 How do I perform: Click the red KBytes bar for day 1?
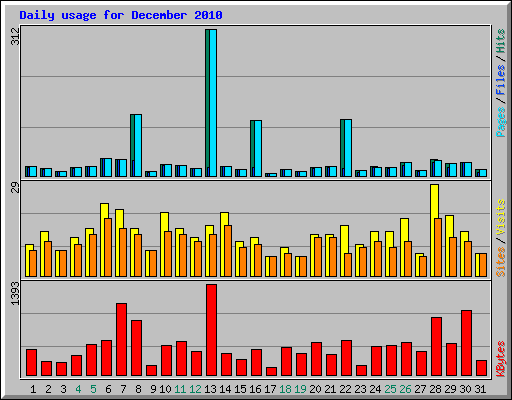pyautogui.click(x=31, y=363)
